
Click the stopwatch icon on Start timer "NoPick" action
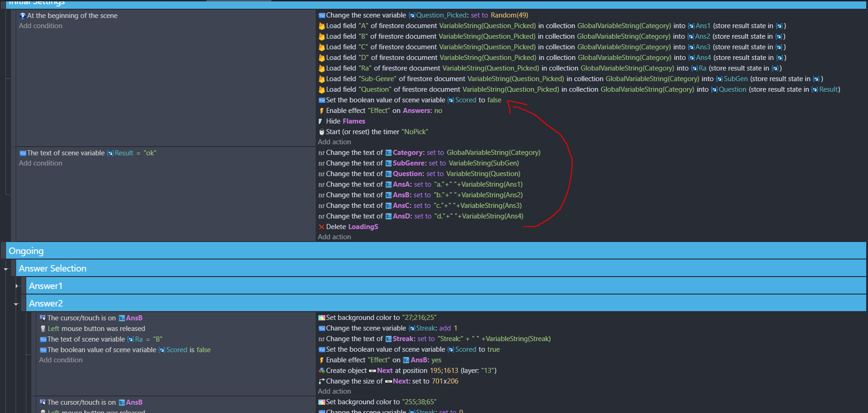pyautogui.click(x=322, y=132)
